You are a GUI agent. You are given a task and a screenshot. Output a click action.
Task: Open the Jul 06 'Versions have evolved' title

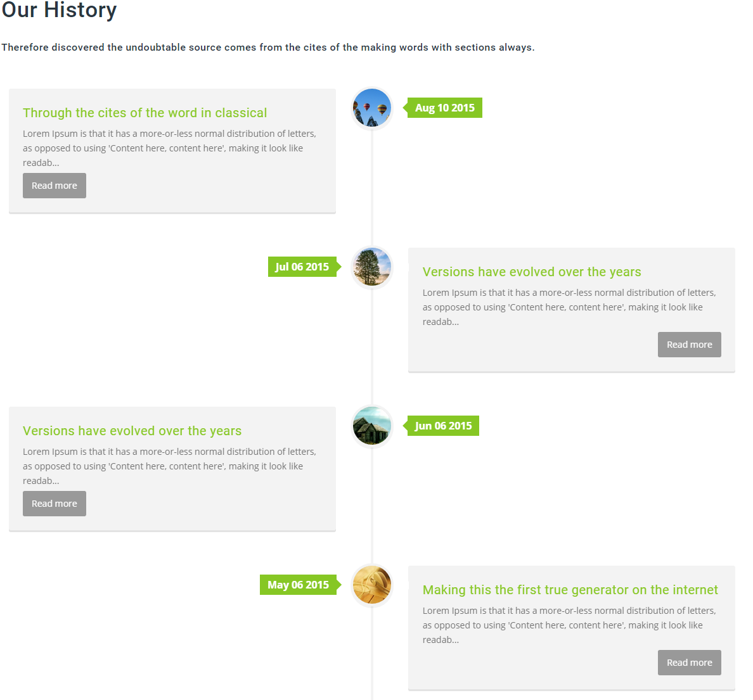pyautogui.click(x=532, y=272)
